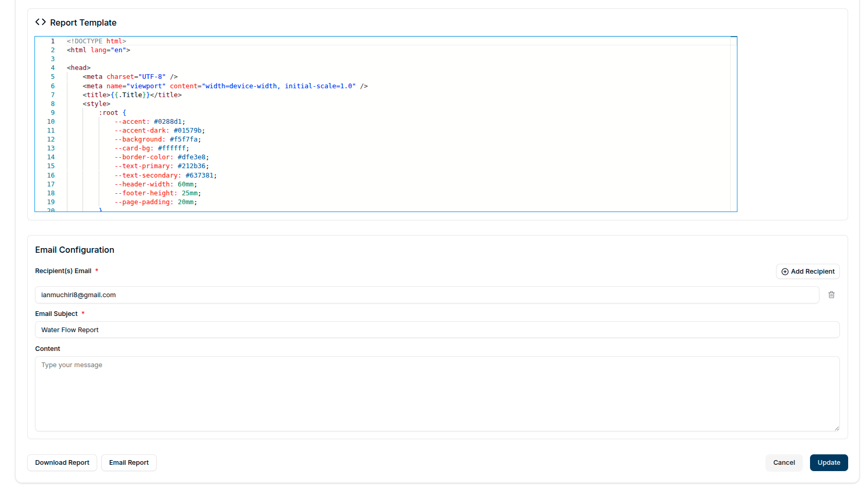
Task: Grab the Content textarea resize handle
Action: point(836,428)
